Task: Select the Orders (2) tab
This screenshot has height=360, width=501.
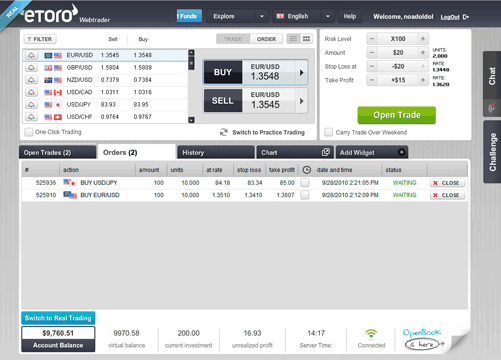Action: [136, 152]
